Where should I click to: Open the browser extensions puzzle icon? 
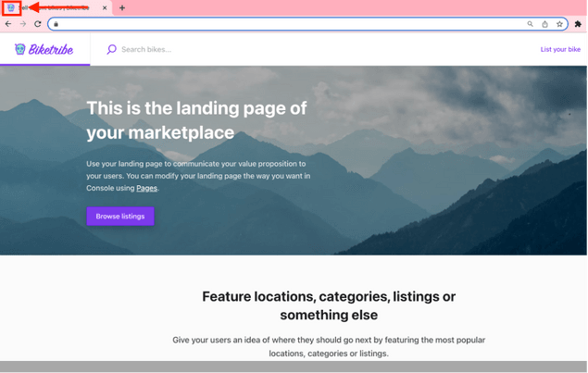[x=578, y=24]
